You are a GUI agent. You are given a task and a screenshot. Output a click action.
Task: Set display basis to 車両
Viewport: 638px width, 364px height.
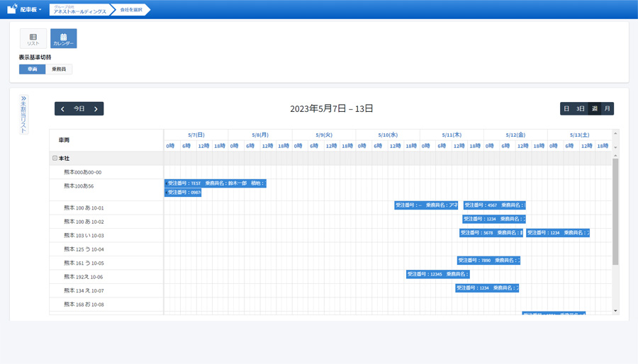point(32,69)
